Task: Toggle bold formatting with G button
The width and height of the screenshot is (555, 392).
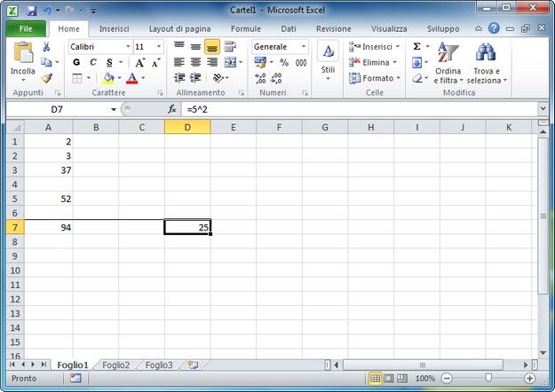Action: [x=76, y=63]
